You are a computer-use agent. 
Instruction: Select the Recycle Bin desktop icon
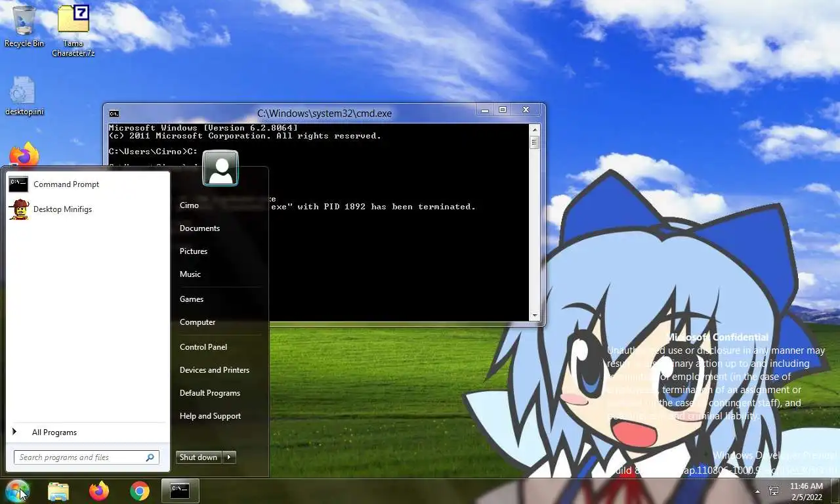[x=24, y=27]
